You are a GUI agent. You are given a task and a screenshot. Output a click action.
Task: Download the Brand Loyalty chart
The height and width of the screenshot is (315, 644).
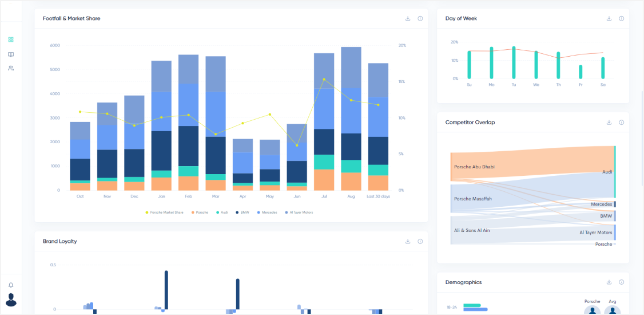coord(408,241)
